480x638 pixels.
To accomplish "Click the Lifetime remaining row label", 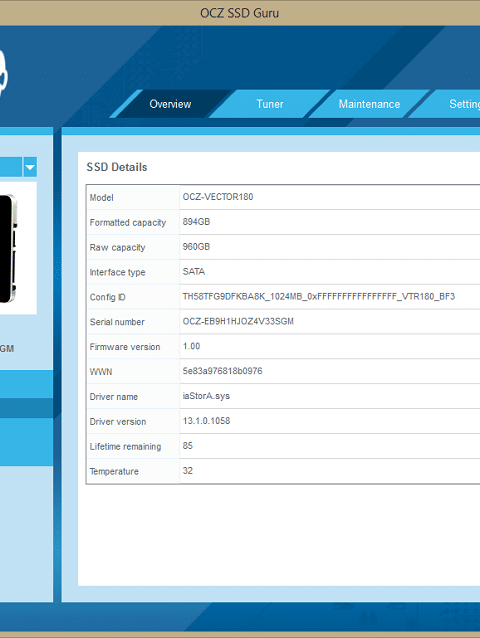I will [125, 446].
